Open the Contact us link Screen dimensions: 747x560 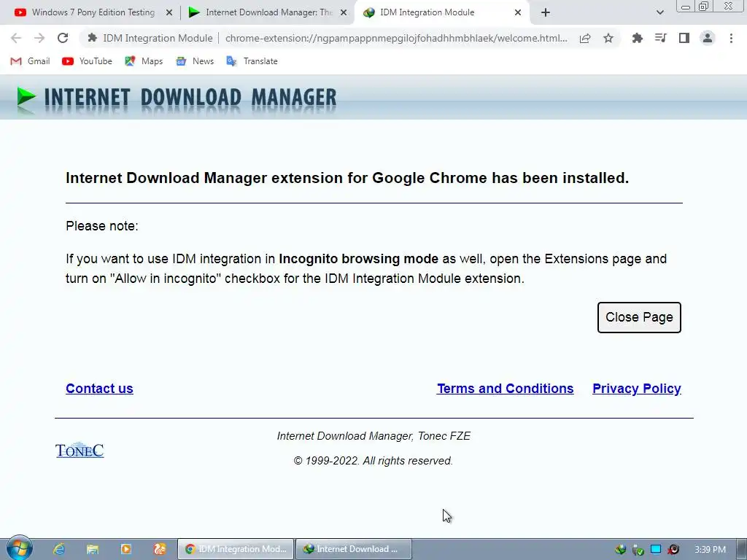[99, 389]
